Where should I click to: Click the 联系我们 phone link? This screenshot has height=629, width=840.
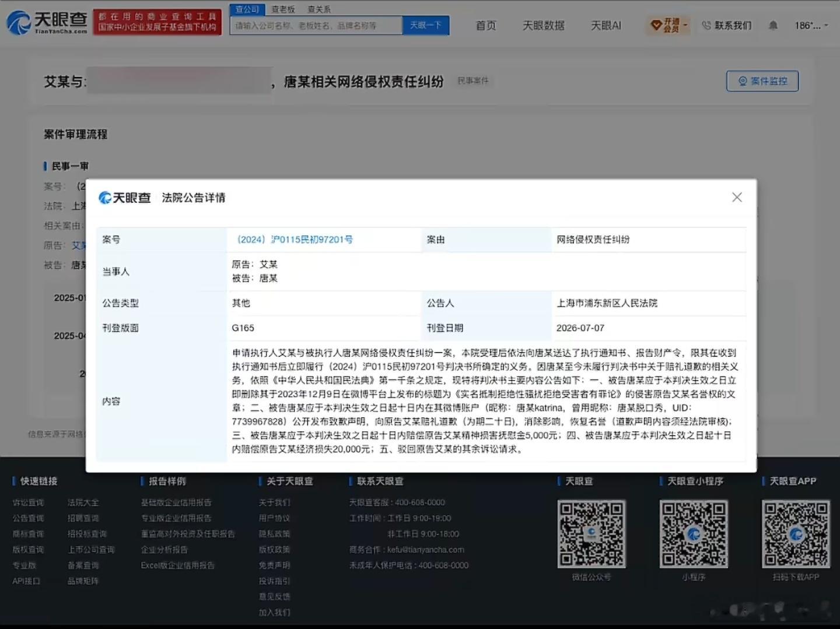727,26
